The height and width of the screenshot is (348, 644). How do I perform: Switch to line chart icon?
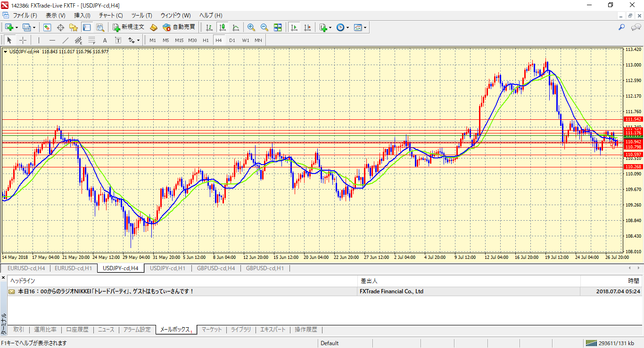(x=235, y=27)
